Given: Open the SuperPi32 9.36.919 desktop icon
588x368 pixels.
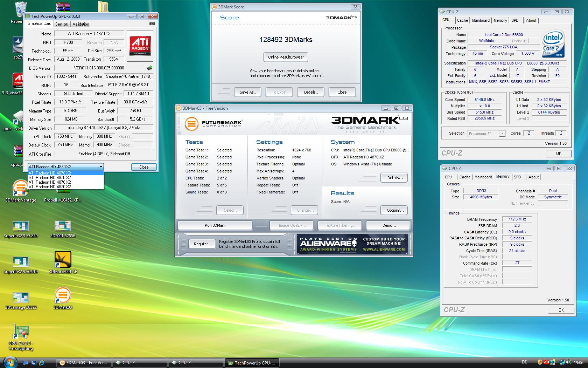Looking at the screenshot, I should (21, 265).
